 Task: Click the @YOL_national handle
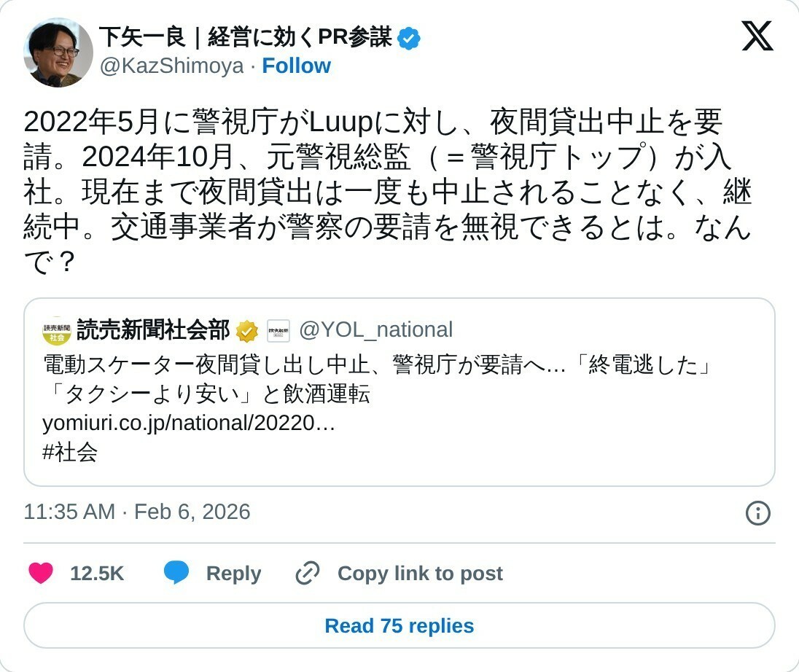[376, 330]
